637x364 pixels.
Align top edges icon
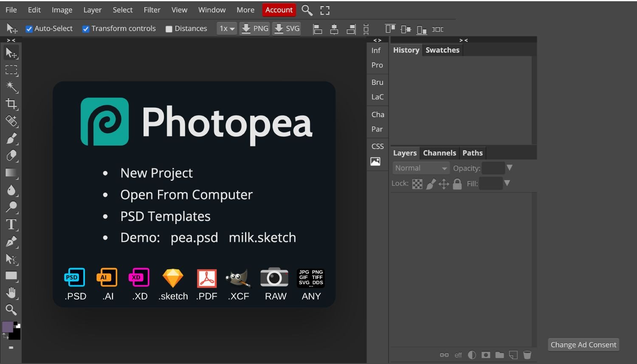pyautogui.click(x=390, y=28)
